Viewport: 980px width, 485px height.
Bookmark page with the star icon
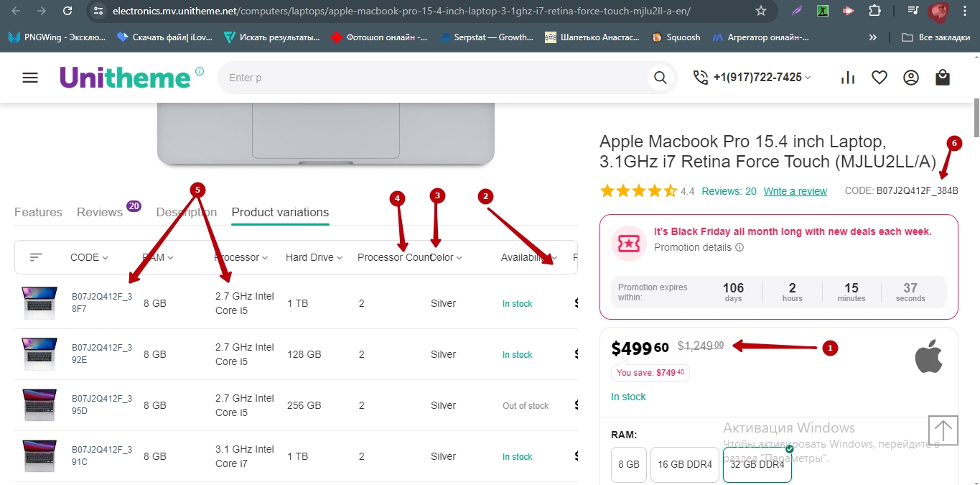click(761, 11)
